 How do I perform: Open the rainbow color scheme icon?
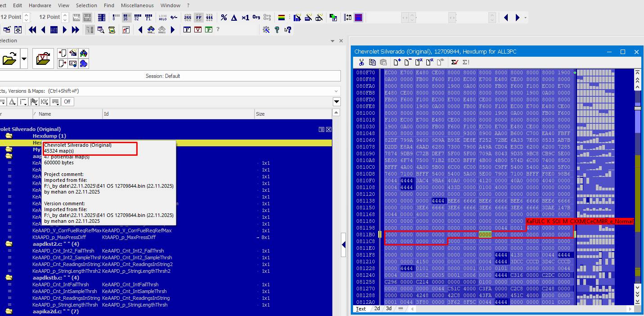pos(282,18)
